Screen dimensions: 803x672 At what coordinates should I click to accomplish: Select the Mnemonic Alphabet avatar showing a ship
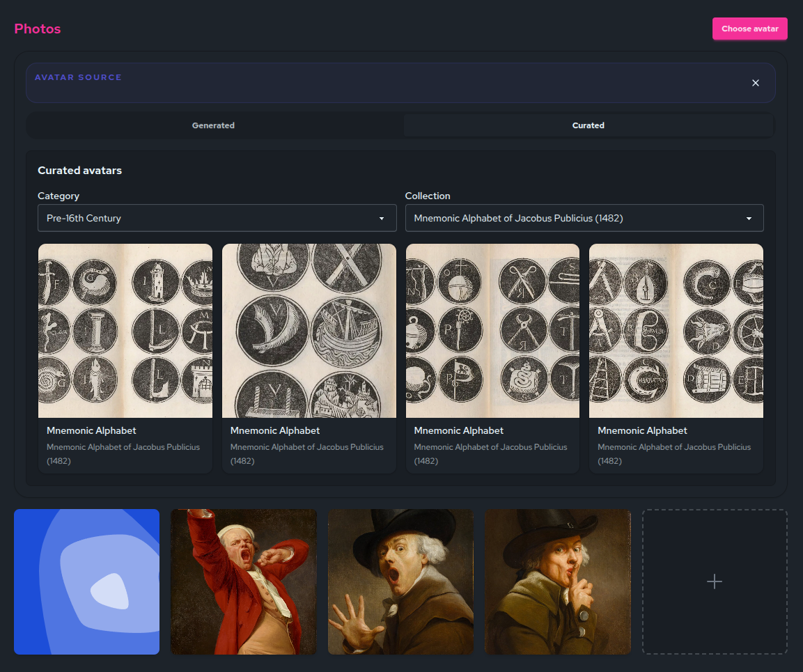[309, 359]
